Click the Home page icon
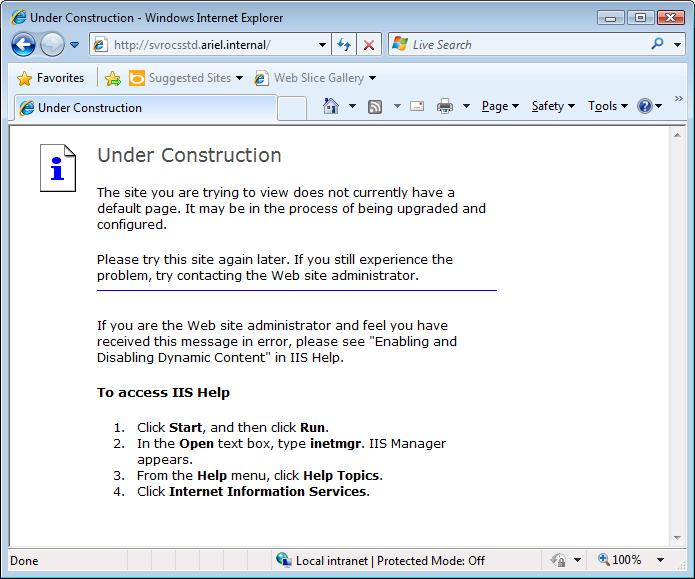Image resolution: width=695 pixels, height=579 pixels. 331,106
